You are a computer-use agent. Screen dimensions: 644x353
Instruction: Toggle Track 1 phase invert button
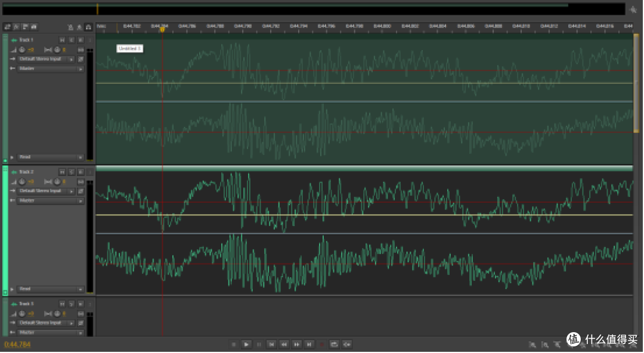pos(81,59)
